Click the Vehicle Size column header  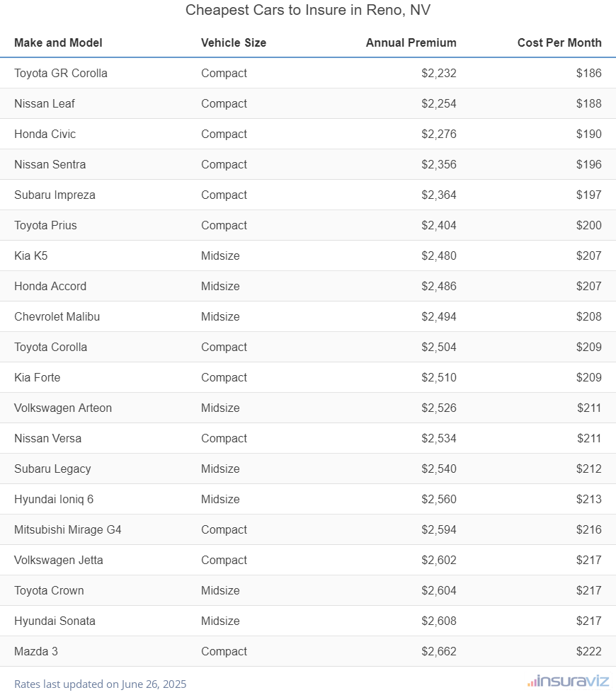tap(234, 42)
